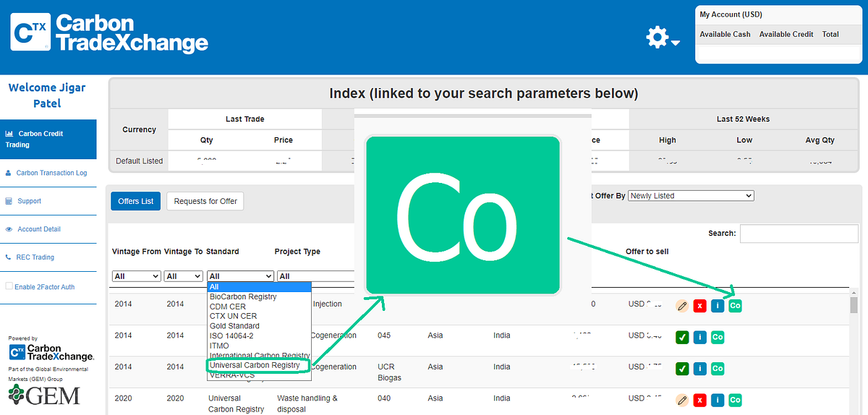Viewport: 868px width, 415px height.
Task: Select All in the Standard dropdown list
Action: click(259, 287)
